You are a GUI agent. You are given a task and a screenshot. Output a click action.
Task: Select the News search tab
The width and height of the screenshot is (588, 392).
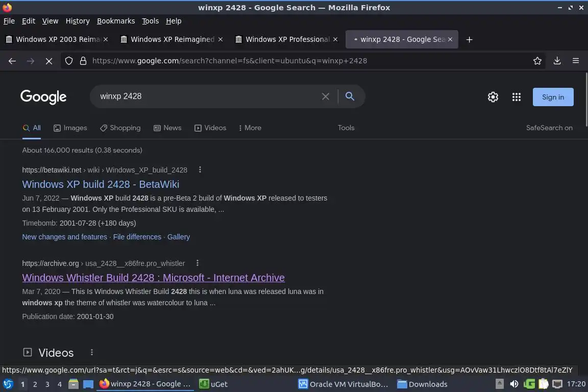[x=167, y=128]
